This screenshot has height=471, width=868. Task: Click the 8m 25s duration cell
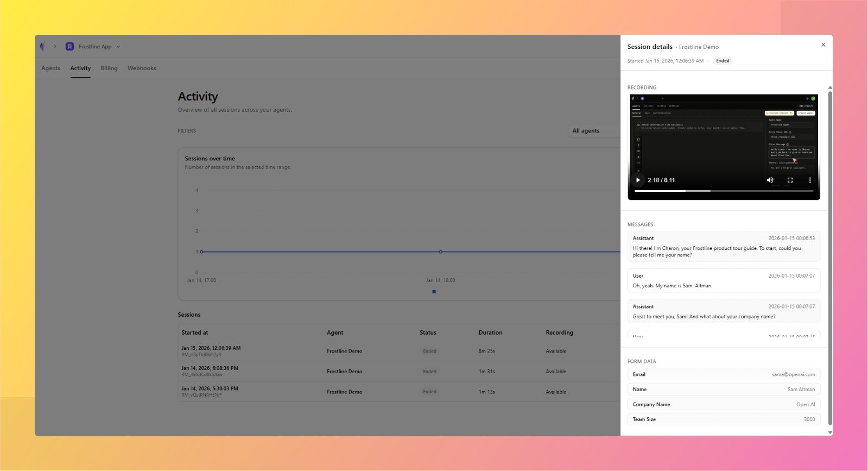pyautogui.click(x=486, y=351)
